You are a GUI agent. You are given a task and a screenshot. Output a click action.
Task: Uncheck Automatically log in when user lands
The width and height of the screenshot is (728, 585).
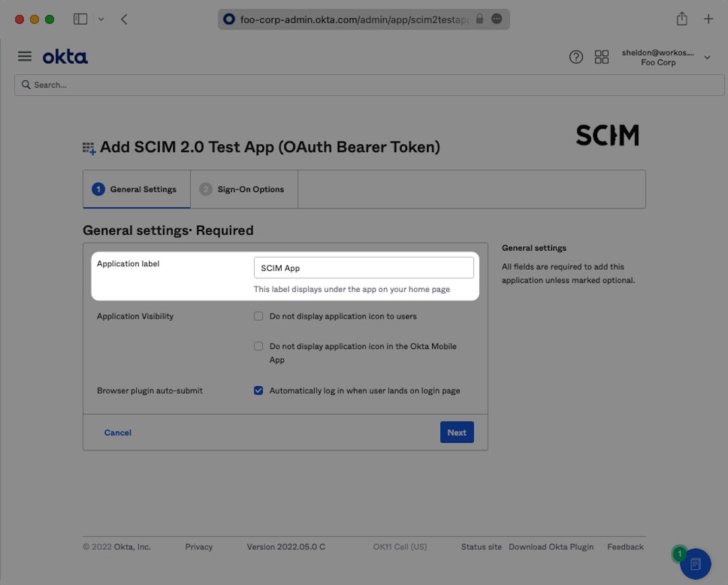258,390
